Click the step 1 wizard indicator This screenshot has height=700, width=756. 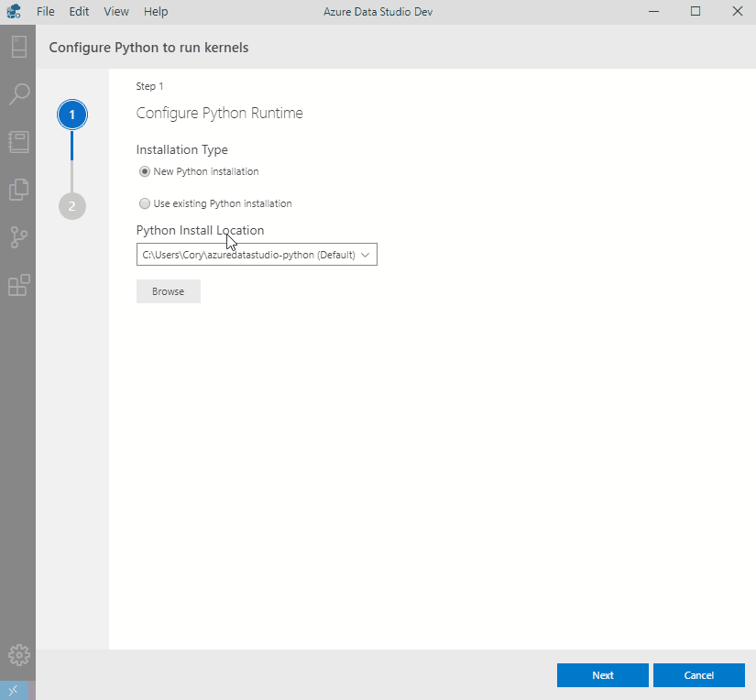[71, 115]
